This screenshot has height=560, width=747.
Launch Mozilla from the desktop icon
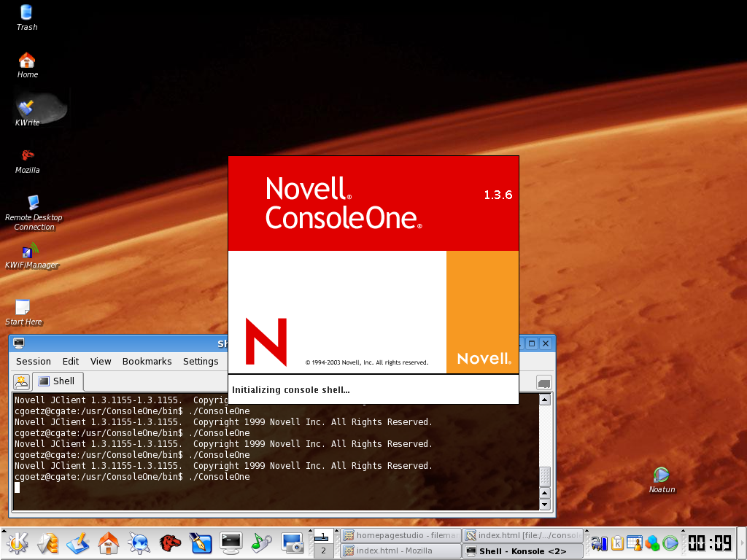[27, 161]
